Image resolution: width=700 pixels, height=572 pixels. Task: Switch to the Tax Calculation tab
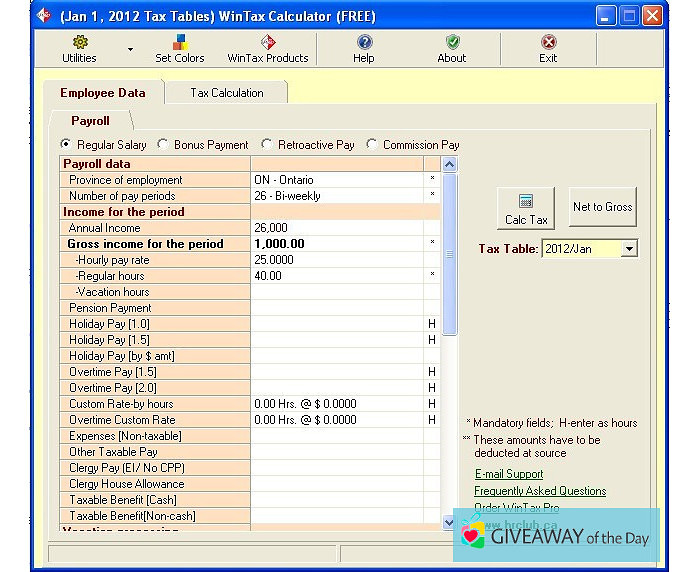(227, 93)
